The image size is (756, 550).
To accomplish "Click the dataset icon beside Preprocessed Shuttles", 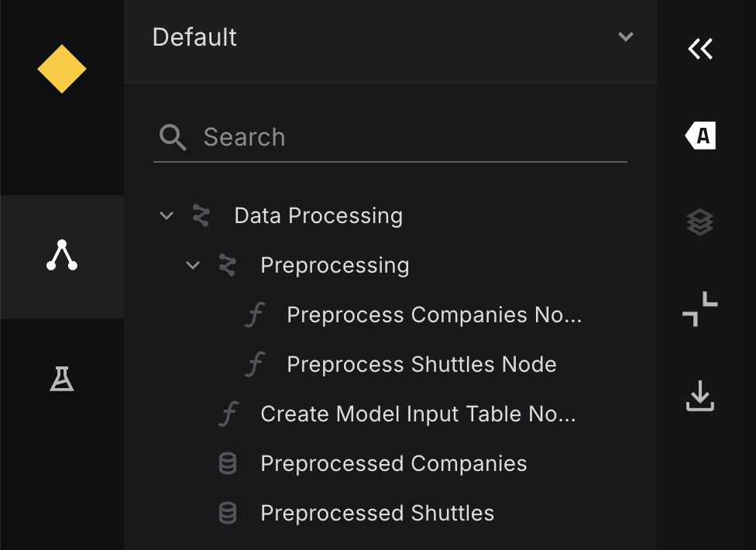I will [x=226, y=513].
